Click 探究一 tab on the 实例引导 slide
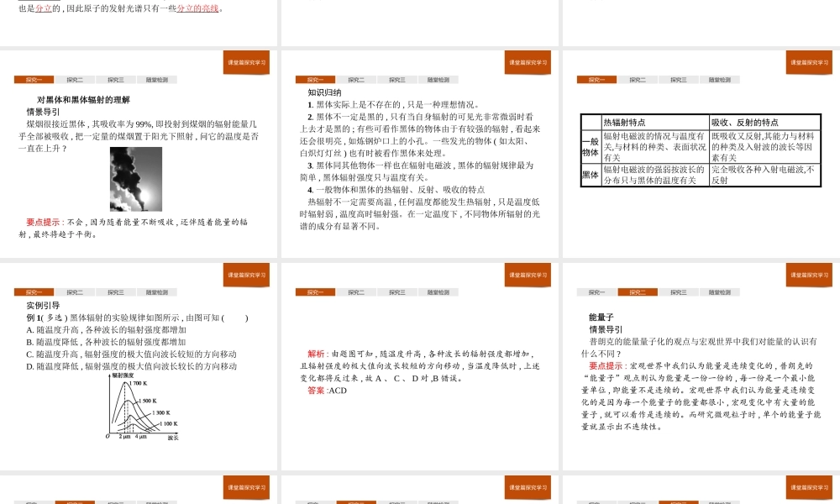The width and height of the screenshot is (840, 504). [x=34, y=292]
